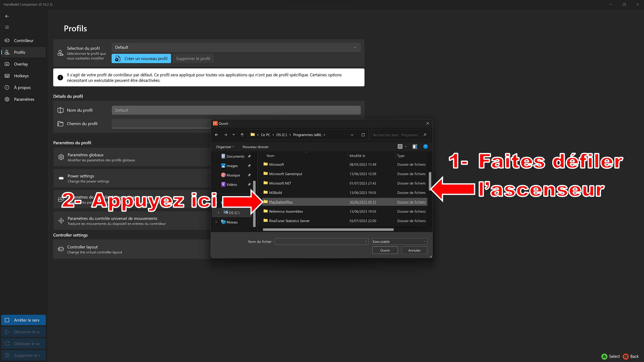The height and width of the screenshot is (362, 644).
Task: Open the Executable file type dropdown
Action: 399,241
